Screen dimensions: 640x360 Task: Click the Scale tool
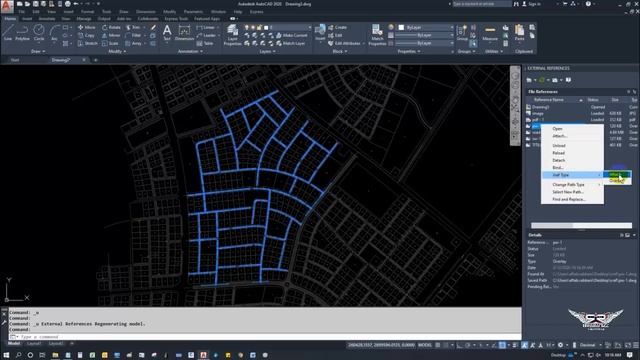coord(110,43)
